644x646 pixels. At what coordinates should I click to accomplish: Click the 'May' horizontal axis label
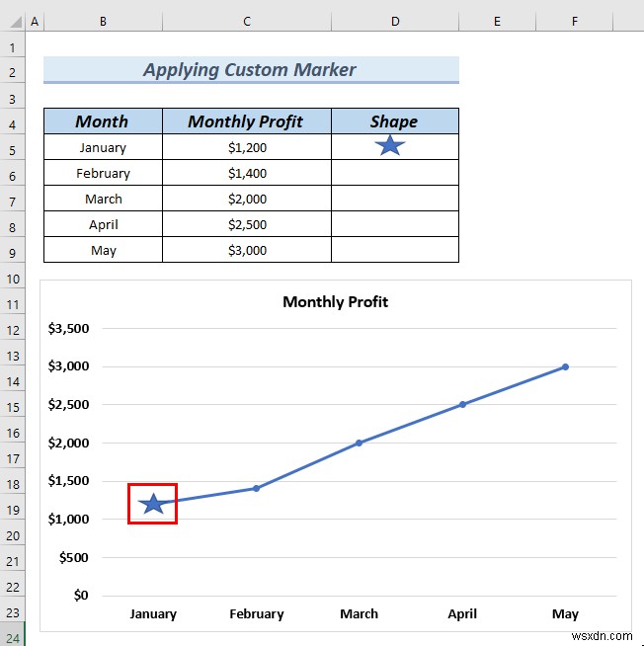[x=565, y=613]
